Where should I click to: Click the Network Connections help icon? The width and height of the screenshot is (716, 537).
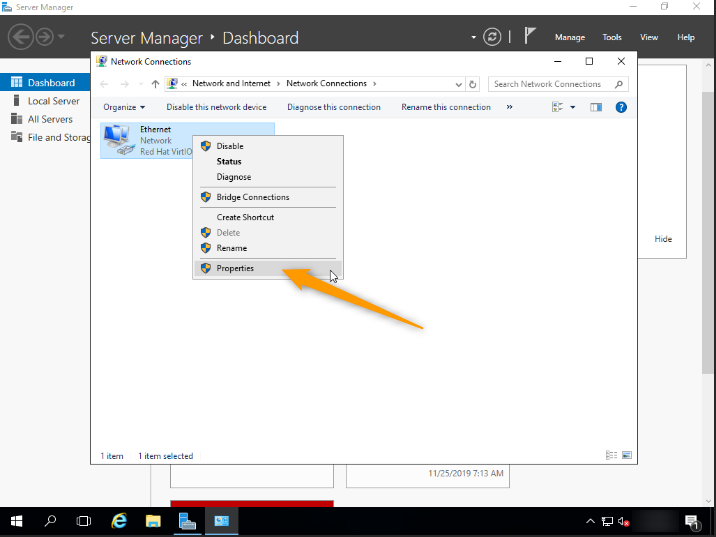pyautogui.click(x=621, y=107)
